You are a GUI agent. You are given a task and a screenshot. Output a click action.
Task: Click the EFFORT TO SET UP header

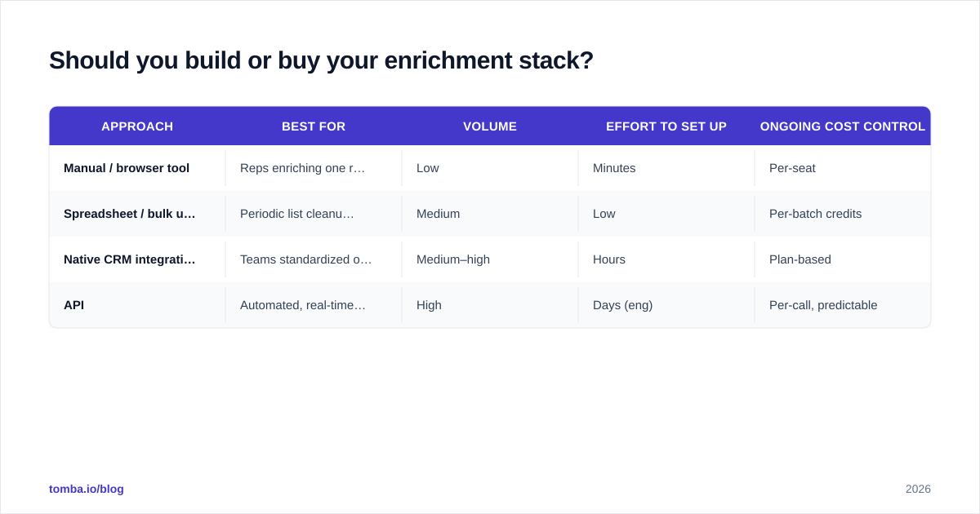click(666, 126)
